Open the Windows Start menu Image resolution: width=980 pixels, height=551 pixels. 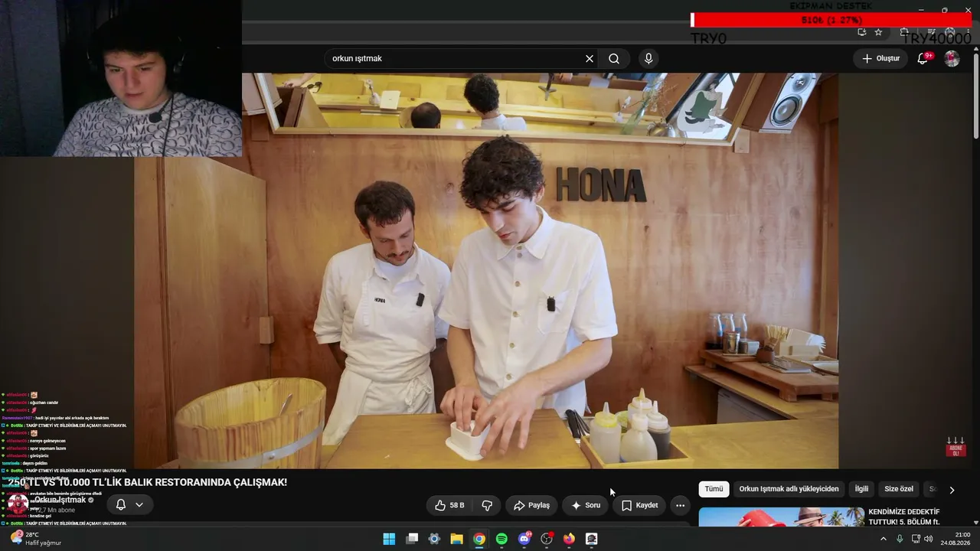389,539
